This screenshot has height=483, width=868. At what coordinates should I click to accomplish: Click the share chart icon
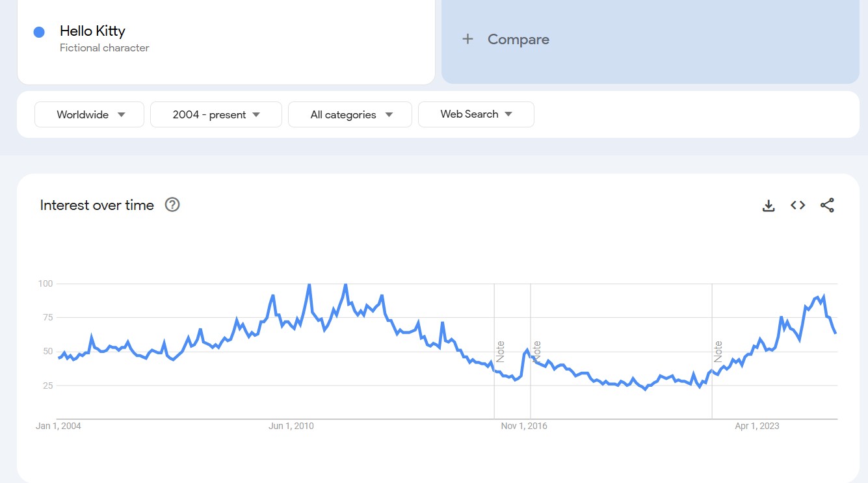(x=827, y=205)
